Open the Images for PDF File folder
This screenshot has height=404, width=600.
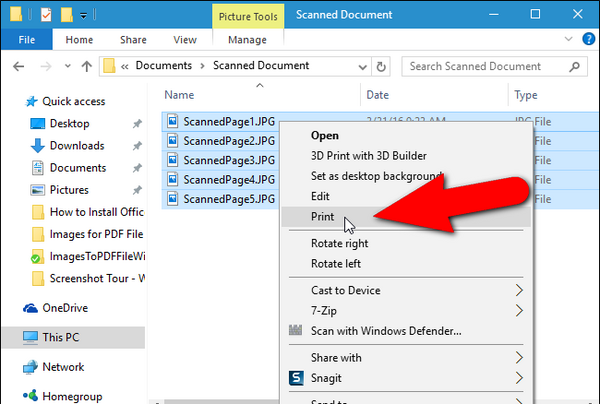(88, 234)
